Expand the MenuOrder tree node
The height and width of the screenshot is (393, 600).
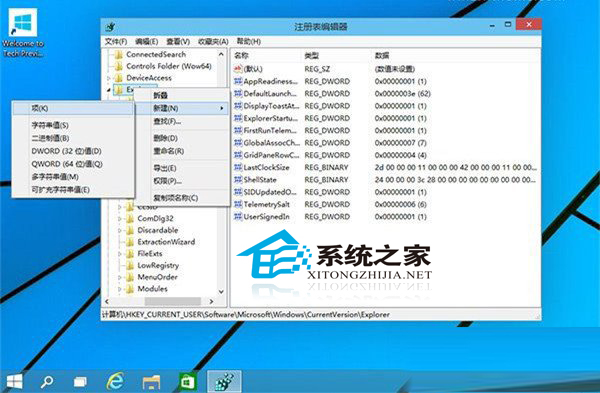point(120,277)
